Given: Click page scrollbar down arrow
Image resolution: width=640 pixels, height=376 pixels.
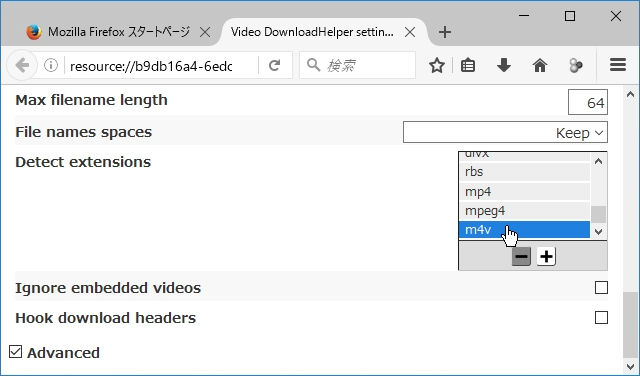Looking at the screenshot, I should coord(630,366).
